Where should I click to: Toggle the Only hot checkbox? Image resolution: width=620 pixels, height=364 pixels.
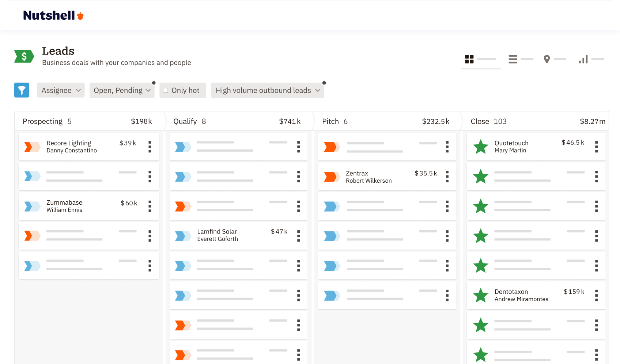point(166,90)
